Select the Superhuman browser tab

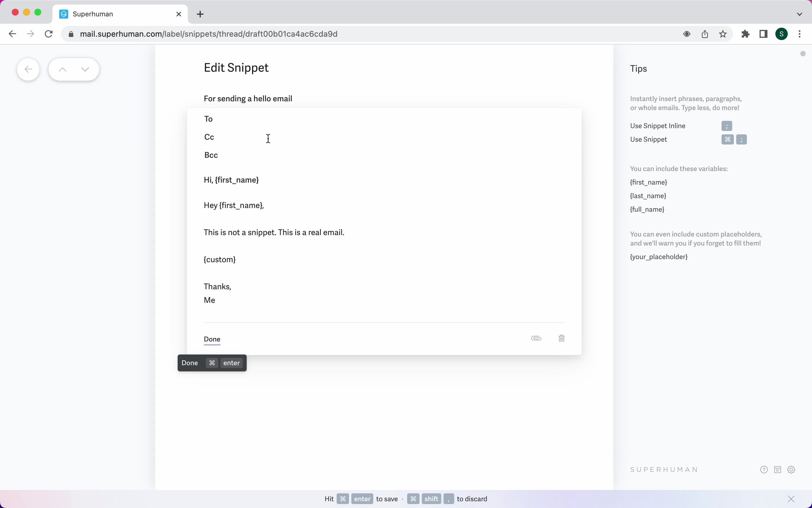click(120, 14)
